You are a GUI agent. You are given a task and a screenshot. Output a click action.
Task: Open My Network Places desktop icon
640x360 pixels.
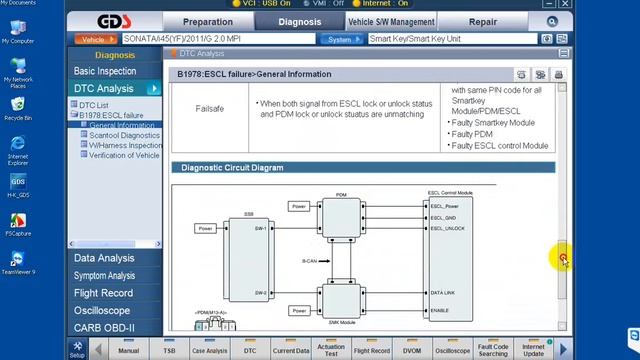tap(18, 73)
